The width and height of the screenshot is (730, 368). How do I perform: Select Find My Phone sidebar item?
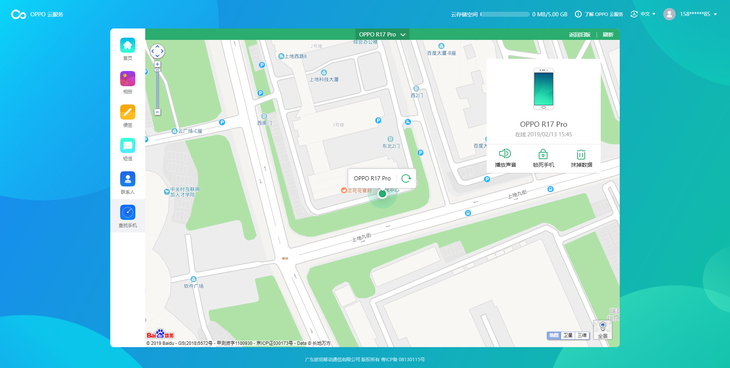coord(128,216)
